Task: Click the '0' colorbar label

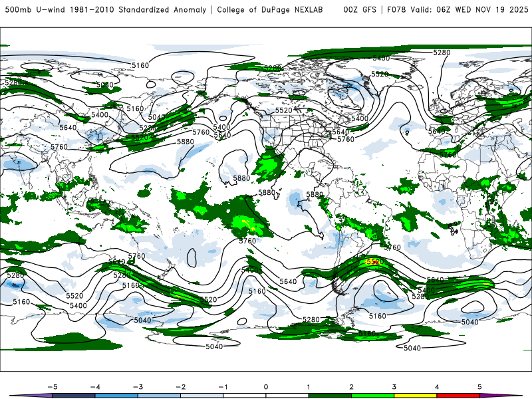Action: 266,387
